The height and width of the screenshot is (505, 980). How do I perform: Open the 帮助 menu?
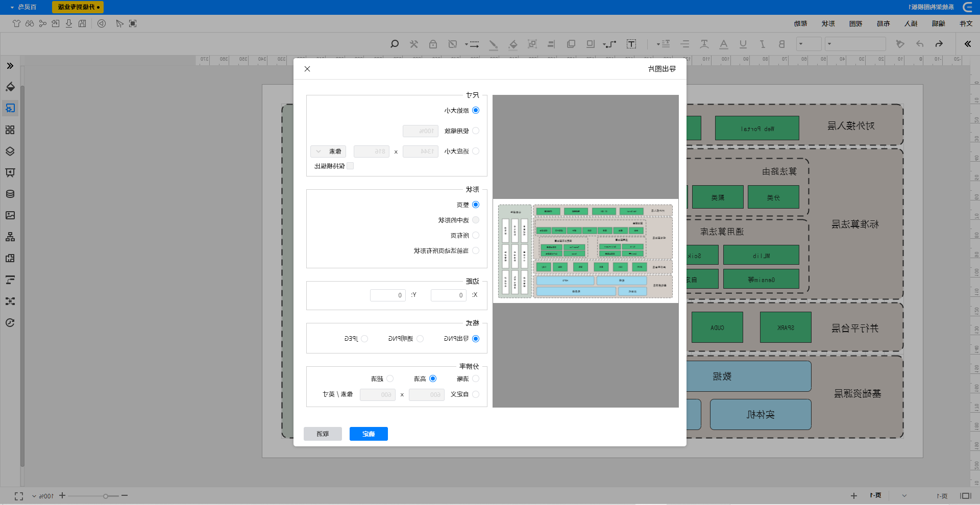click(x=800, y=23)
